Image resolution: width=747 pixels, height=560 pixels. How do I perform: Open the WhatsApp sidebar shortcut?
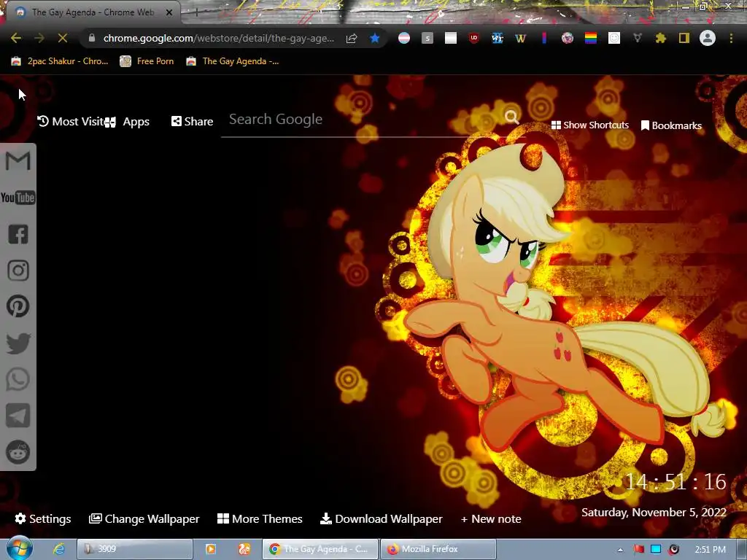tap(18, 379)
